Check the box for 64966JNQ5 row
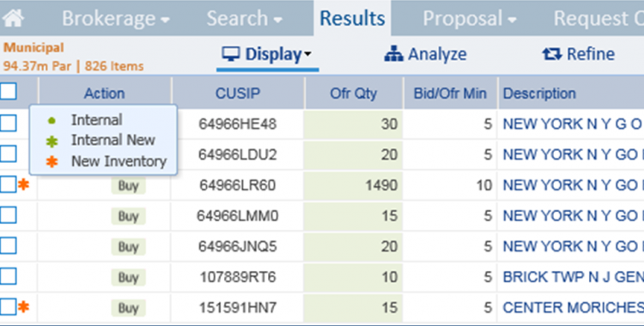The height and width of the screenshot is (326, 644). [9, 246]
